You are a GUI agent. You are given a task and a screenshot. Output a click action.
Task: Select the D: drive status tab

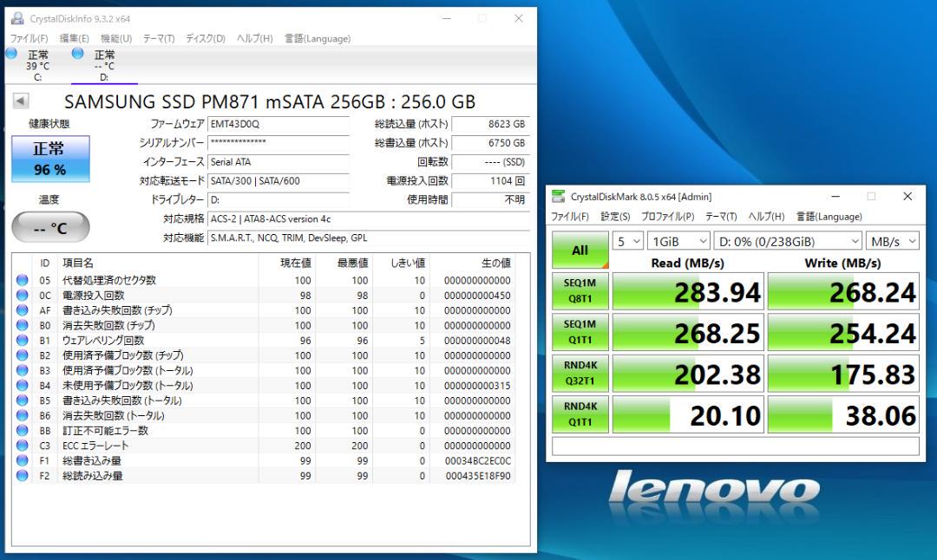point(104,65)
